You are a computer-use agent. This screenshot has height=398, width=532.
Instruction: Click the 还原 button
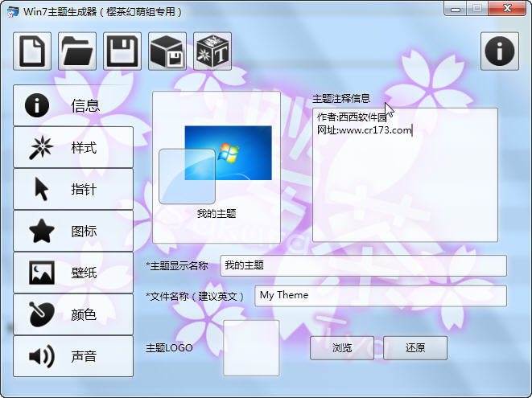(415, 348)
